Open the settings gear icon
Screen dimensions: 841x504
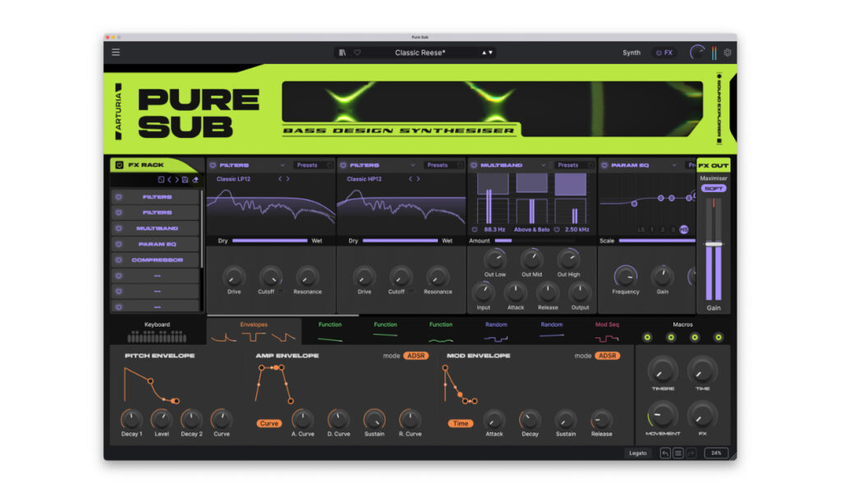(728, 53)
